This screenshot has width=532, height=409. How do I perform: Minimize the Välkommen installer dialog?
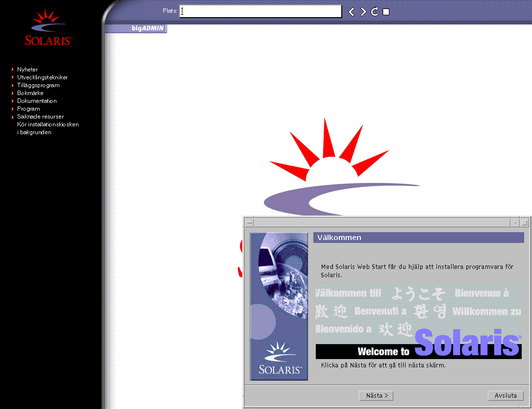click(x=515, y=223)
